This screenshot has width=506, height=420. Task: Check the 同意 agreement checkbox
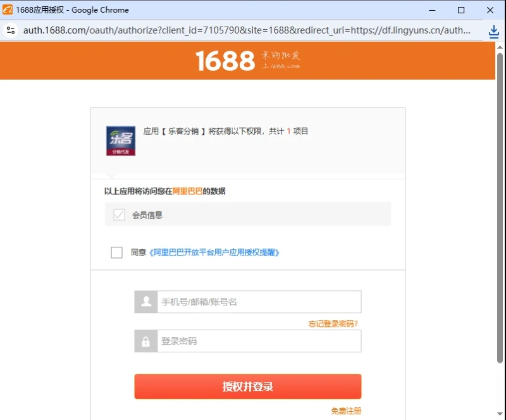click(116, 252)
